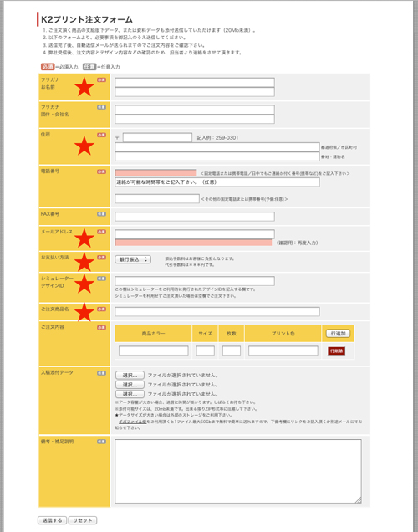The image size is (418, 532).
Task: Click the リセット button
Action: pos(83,520)
